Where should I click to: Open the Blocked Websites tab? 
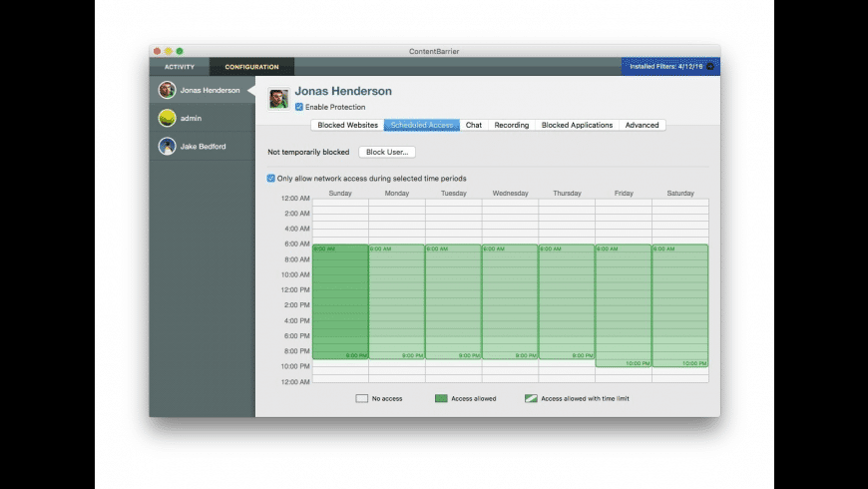click(347, 125)
